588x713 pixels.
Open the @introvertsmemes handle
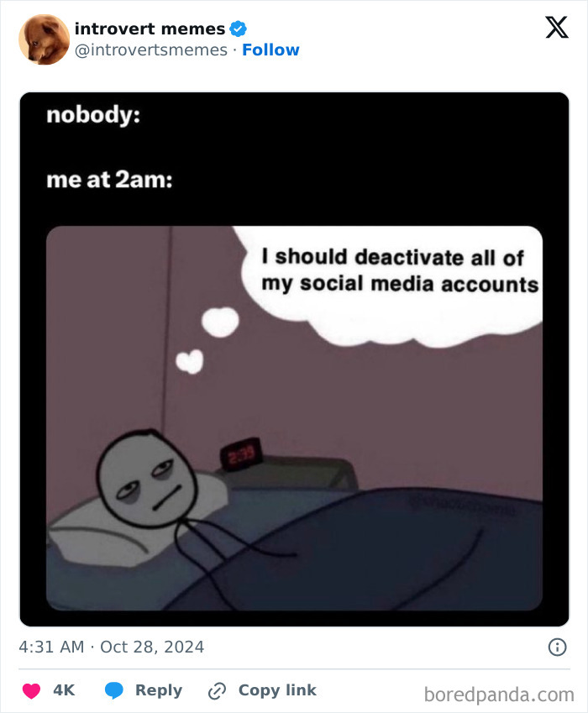click(151, 50)
